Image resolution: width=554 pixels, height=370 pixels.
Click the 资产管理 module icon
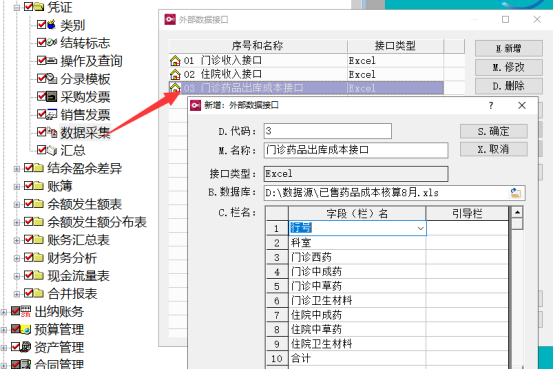click(26, 347)
